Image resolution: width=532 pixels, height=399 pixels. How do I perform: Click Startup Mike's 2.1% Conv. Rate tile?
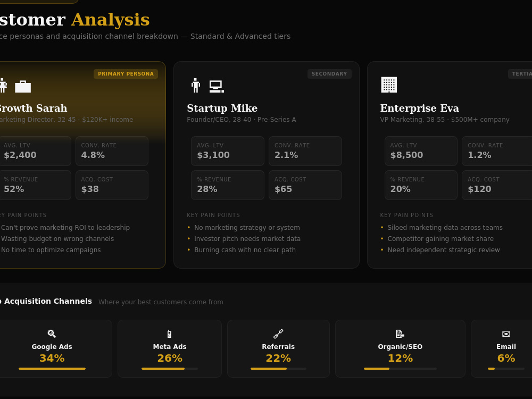[x=305, y=151]
